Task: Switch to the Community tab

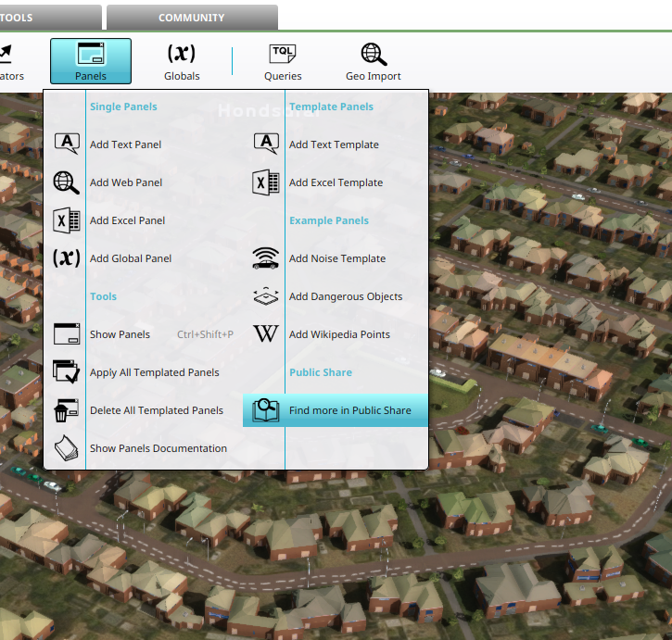Action: [192, 18]
